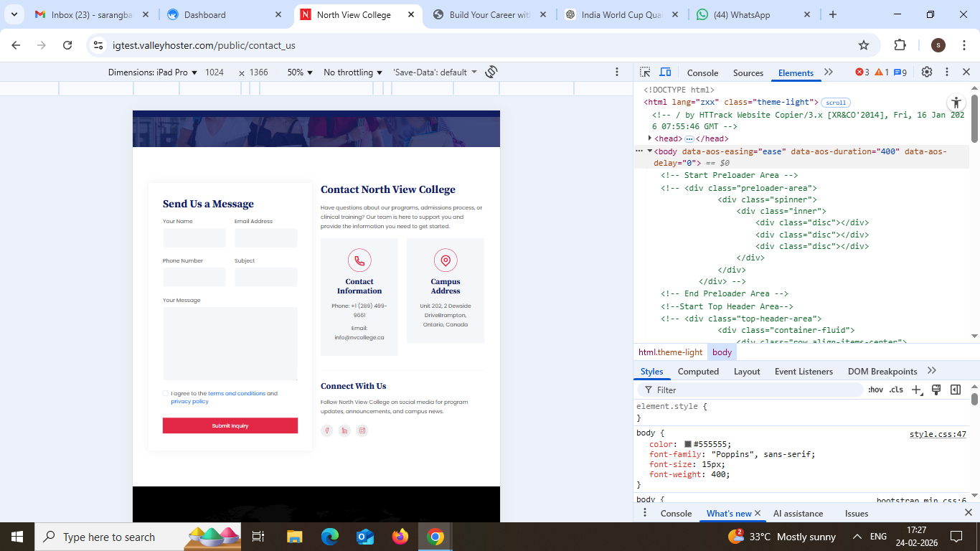The width and height of the screenshot is (980, 551).
Task: Add new style rule plus icon
Action: (x=916, y=390)
